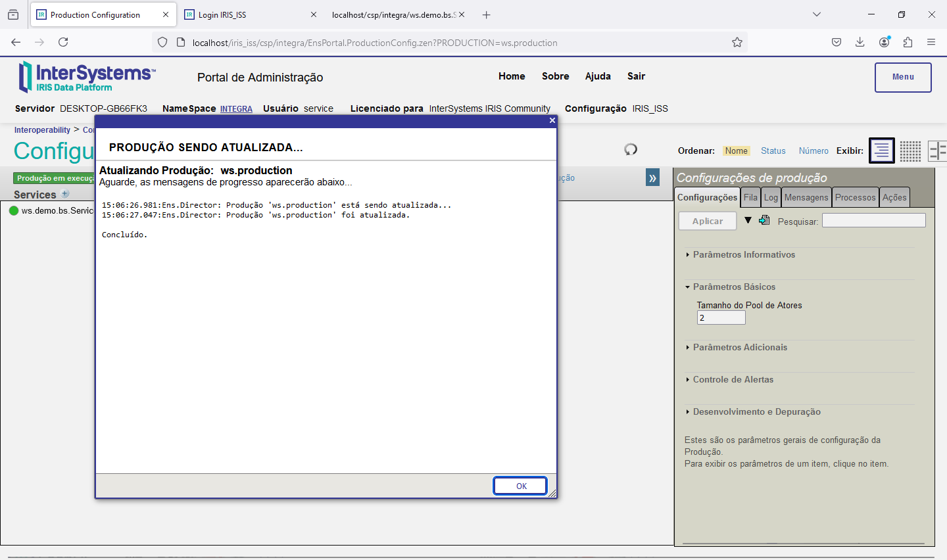Switch to the dotted grid display icon

[x=910, y=151]
